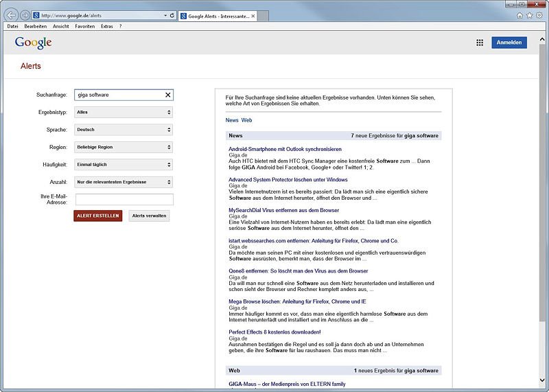Screen dimensions: 549x392
Task: Open the ? help menu
Action: click(x=121, y=26)
